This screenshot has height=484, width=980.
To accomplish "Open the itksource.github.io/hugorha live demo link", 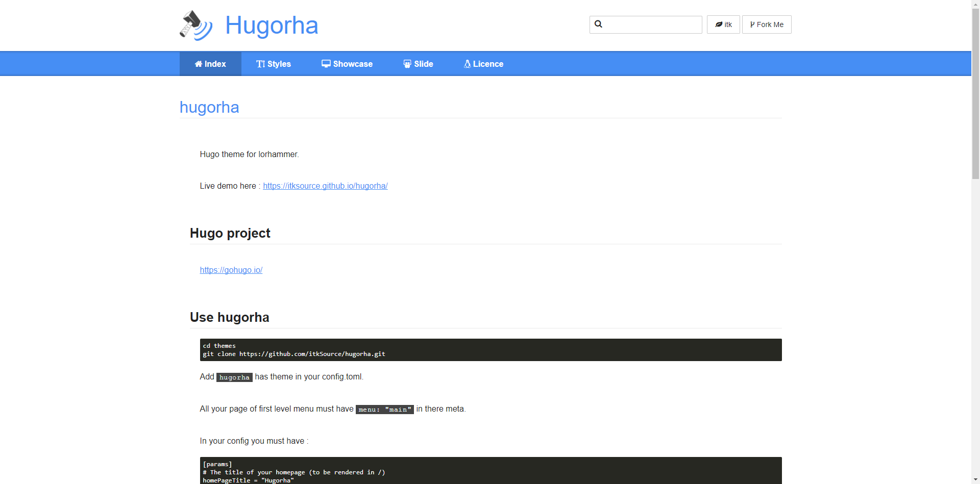I will [x=325, y=186].
